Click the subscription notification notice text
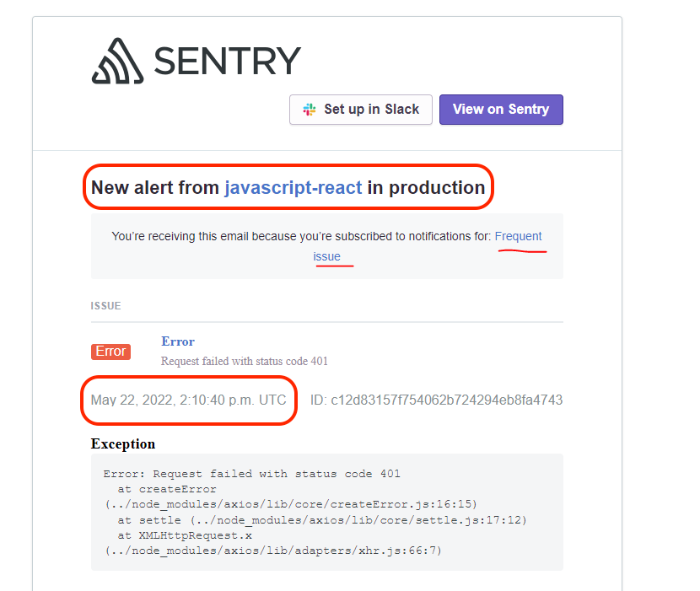This screenshot has width=700, height=591. click(x=301, y=237)
